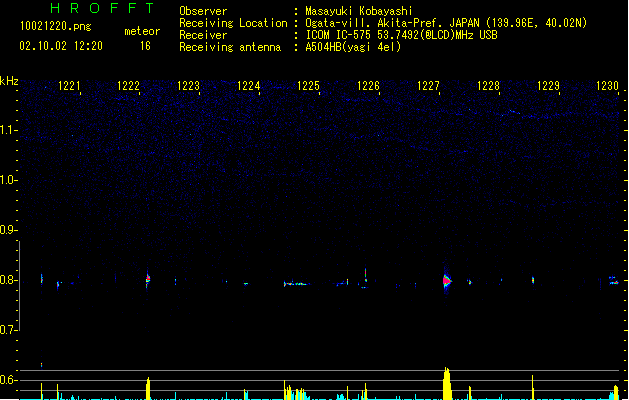Click the 1.0 kHz axis label
Screen dimensions: 629x400
(x=8, y=180)
